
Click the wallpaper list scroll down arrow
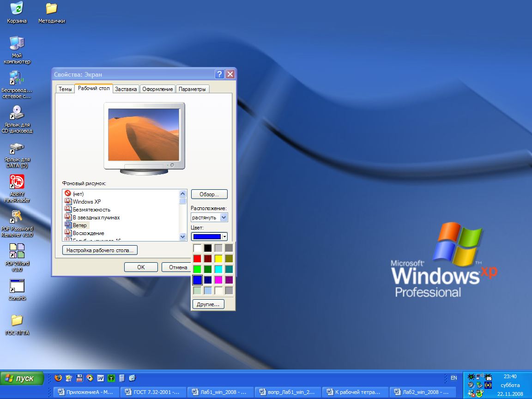click(182, 237)
